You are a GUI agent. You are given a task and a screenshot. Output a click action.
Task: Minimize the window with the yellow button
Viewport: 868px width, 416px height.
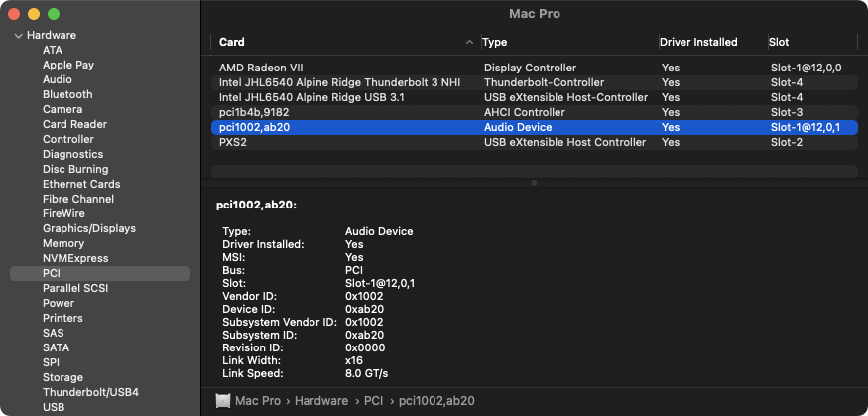click(34, 14)
